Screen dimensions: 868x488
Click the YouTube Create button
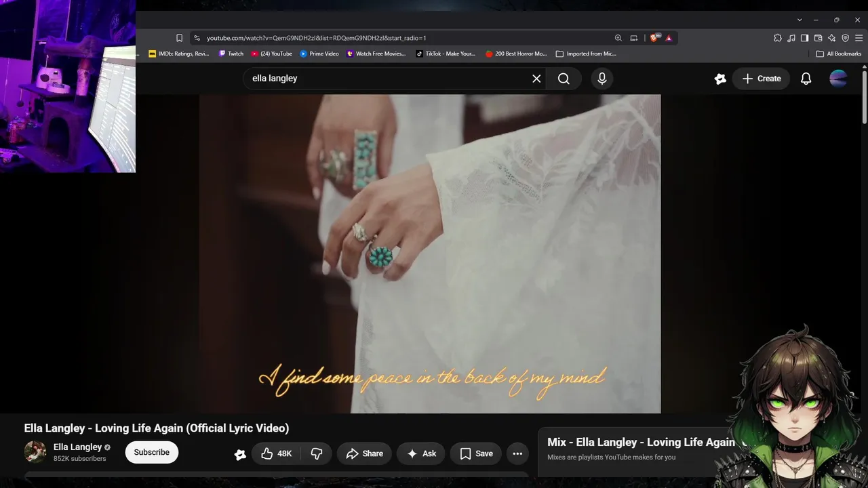coord(761,79)
